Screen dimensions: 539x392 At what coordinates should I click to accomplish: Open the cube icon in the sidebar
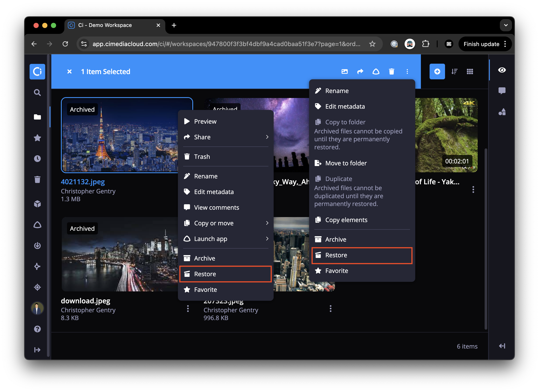point(37,204)
